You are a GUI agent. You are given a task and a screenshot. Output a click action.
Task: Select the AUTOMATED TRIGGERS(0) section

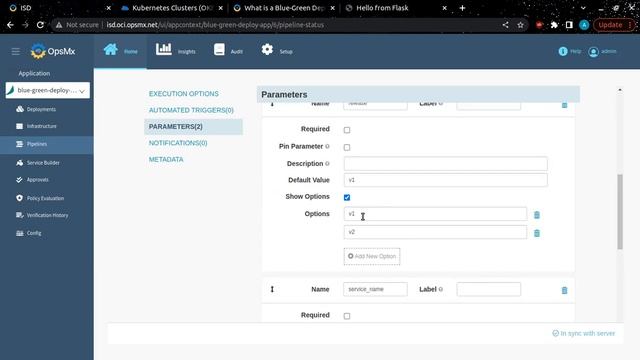(x=191, y=110)
